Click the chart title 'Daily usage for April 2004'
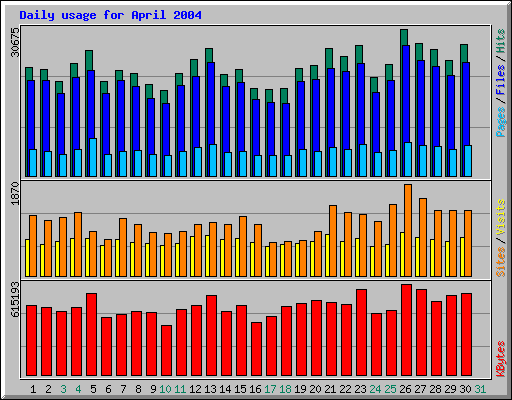Screen dimensions: 512x400 (x=110, y=15)
